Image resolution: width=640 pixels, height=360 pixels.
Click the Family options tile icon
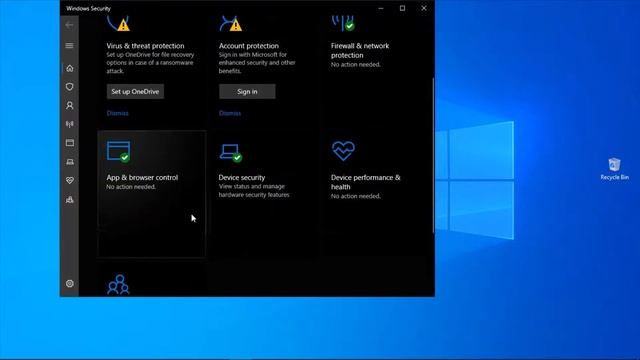point(118,284)
